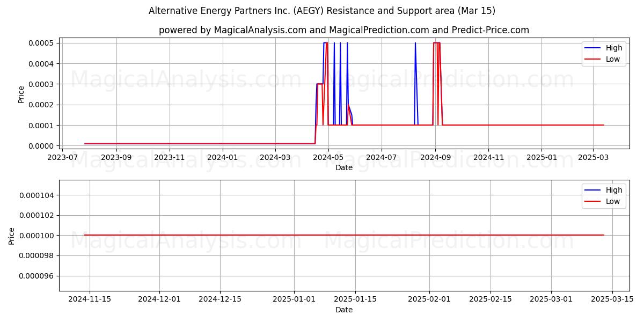Click the 2025-01 tick label in top chart

point(541,157)
